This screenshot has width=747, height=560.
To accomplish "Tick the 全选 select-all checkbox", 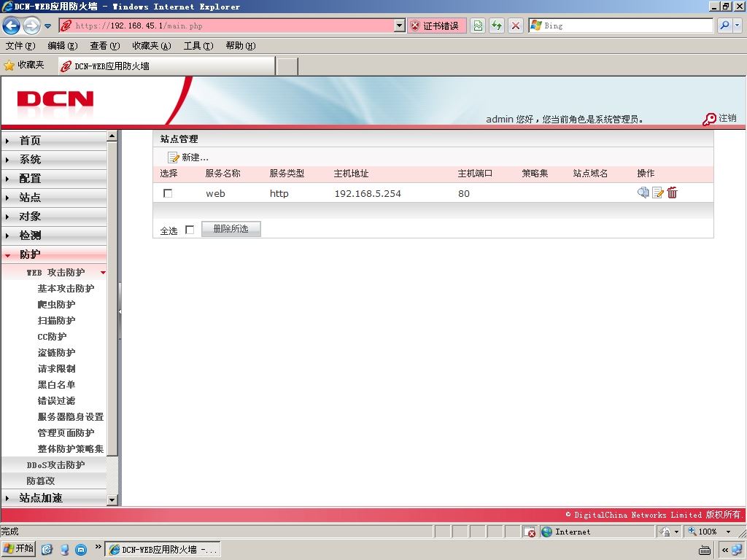I will (190, 230).
